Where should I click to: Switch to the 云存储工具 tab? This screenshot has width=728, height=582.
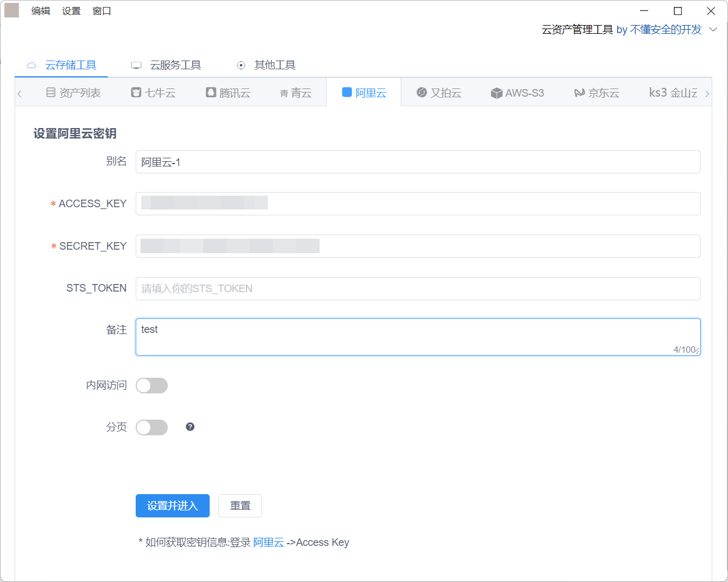61,65
